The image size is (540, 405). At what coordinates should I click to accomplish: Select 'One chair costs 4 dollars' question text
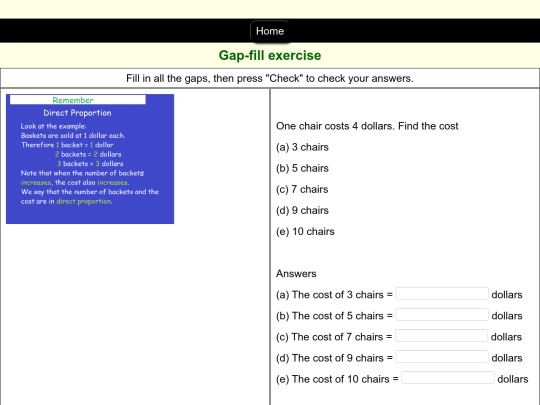pos(367,126)
